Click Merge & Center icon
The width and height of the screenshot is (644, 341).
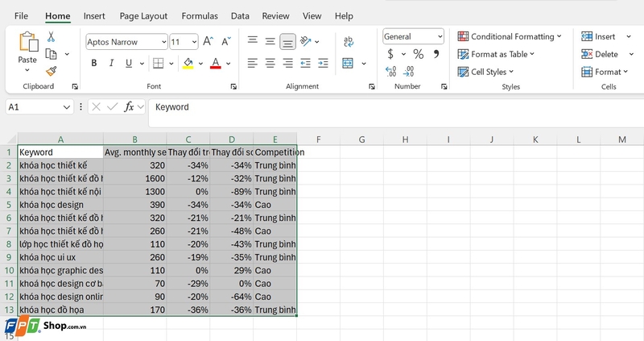pos(348,64)
